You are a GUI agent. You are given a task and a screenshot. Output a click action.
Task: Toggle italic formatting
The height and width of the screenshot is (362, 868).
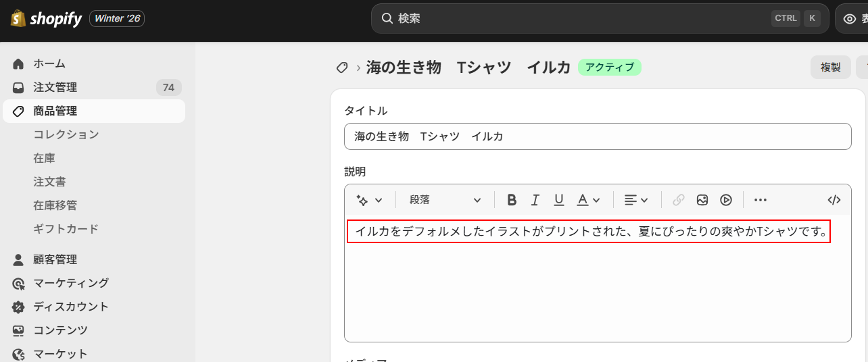pos(535,200)
